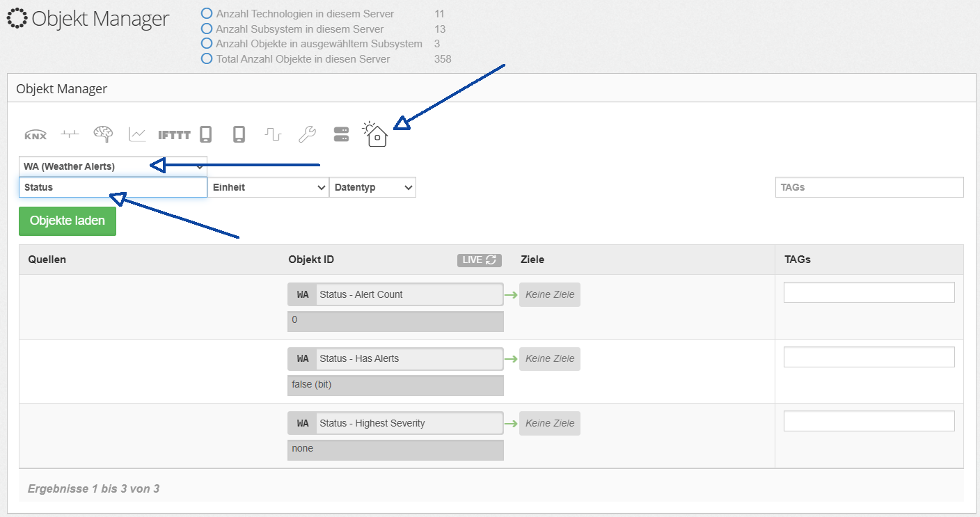Click the TAGs field in Highest Severity row
This screenshot has width=980, height=517.
click(869, 421)
